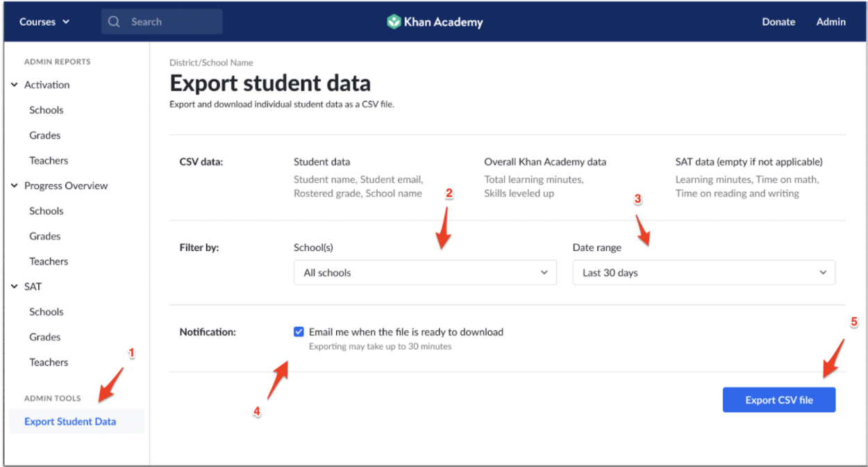Click the Overall Khan Academy data label
This screenshot has height=467, width=868.
pyautogui.click(x=545, y=162)
